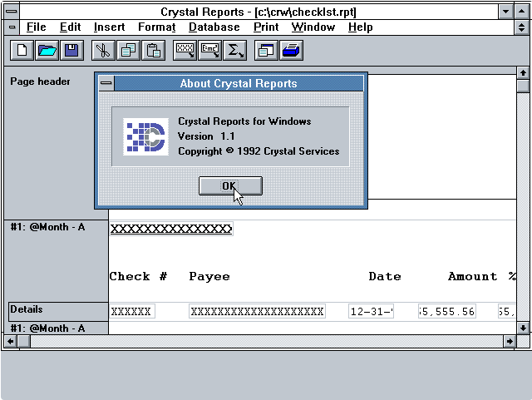Click the Insert Formula Field icon
The image size is (532, 400).
click(209, 51)
